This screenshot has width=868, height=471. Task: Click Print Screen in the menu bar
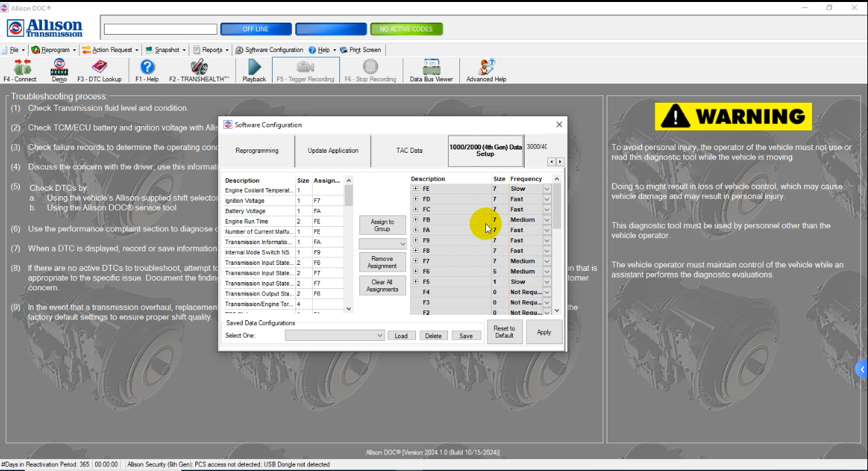coord(361,50)
